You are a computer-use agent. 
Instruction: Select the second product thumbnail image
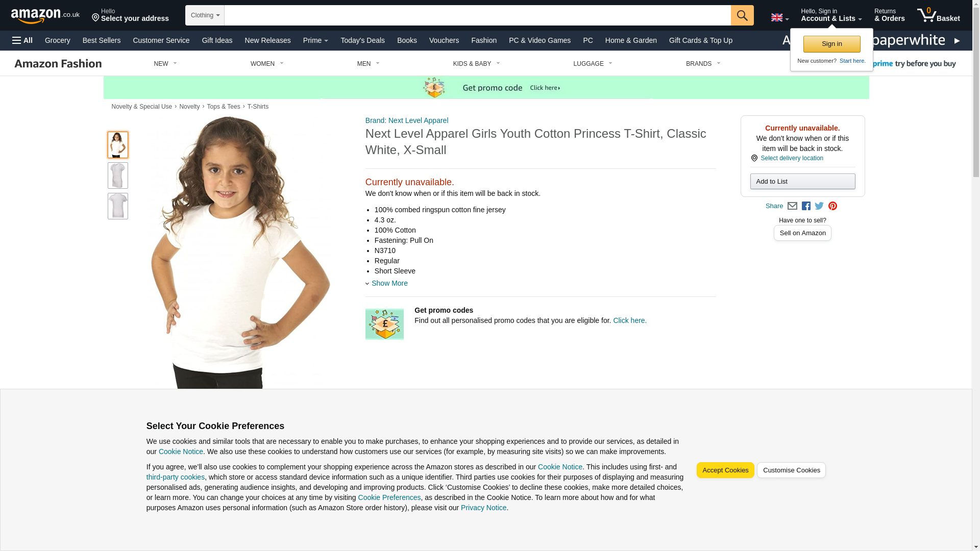click(x=118, y=176)
